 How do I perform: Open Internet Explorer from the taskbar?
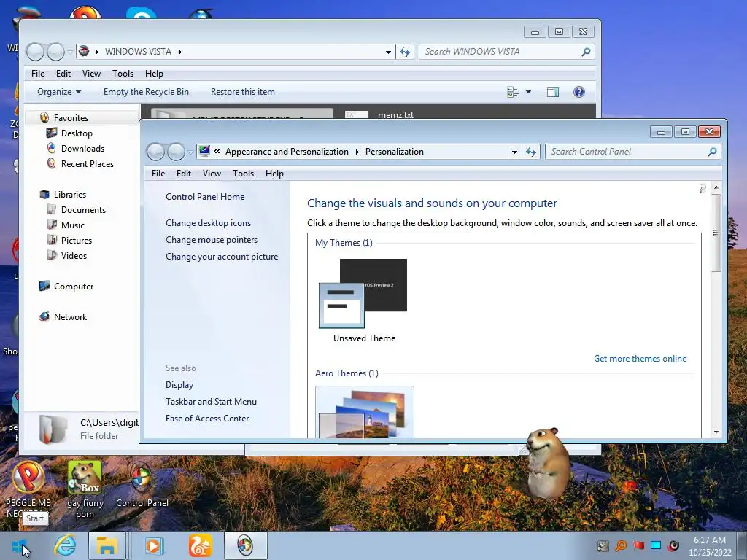click(65, 545)
